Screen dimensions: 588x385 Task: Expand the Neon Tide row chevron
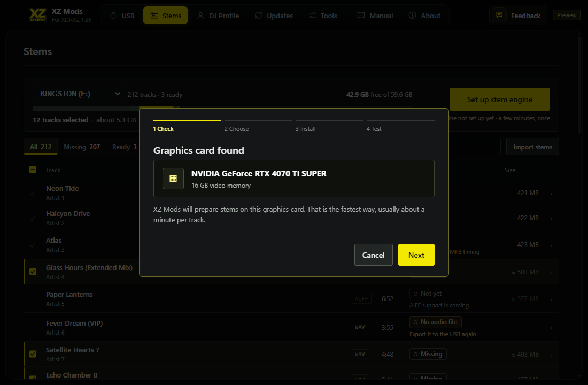pos(551,194)
